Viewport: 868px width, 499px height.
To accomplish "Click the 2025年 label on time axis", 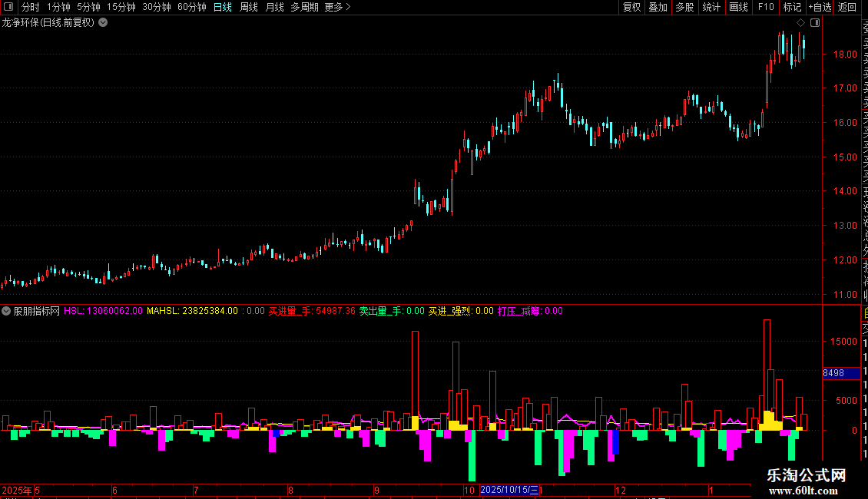I will pos(17,490).
